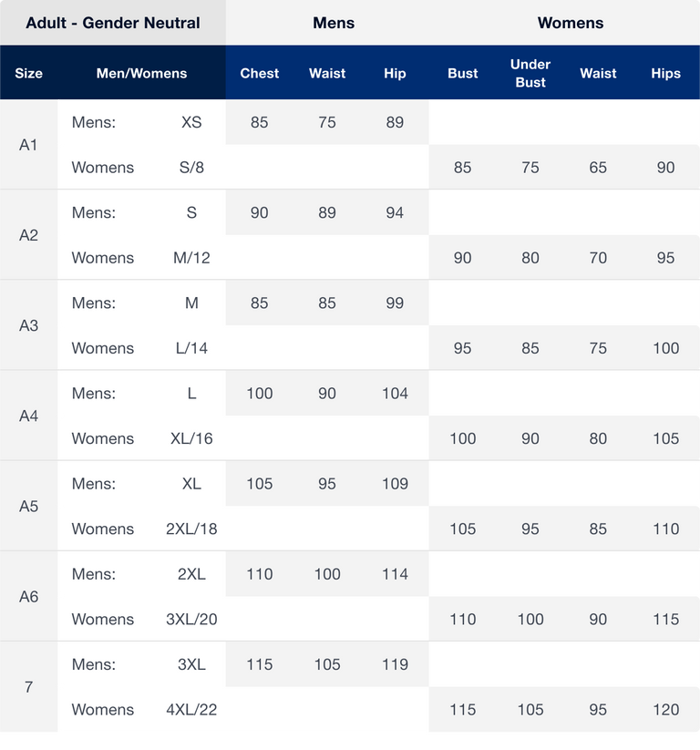
Task: Select the Bust column header
Action: point(463,73)
